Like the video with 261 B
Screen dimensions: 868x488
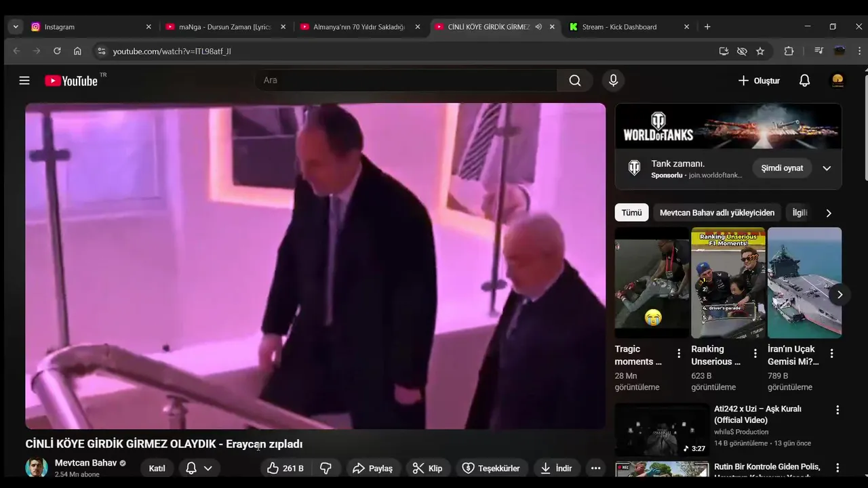(285, 468)
